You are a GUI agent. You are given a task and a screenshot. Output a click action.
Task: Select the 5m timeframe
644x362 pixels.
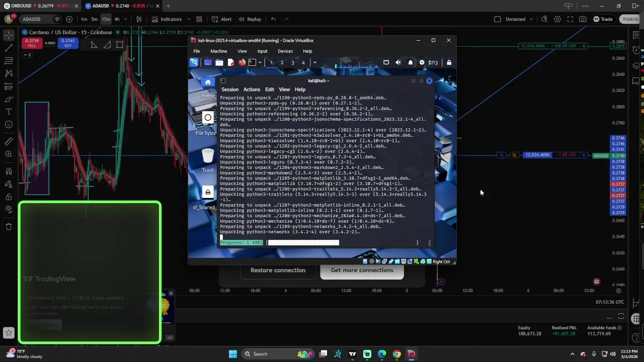(x=95, y=19)
